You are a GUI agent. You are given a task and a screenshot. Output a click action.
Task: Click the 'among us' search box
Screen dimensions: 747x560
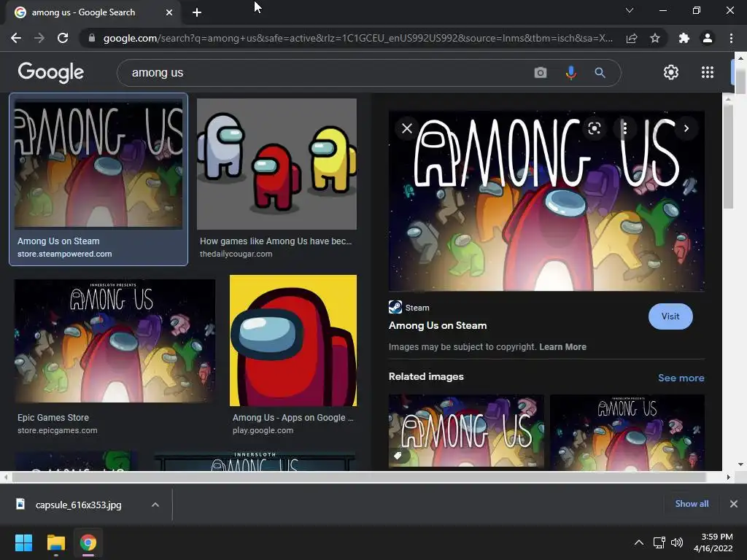click(329, 73)
